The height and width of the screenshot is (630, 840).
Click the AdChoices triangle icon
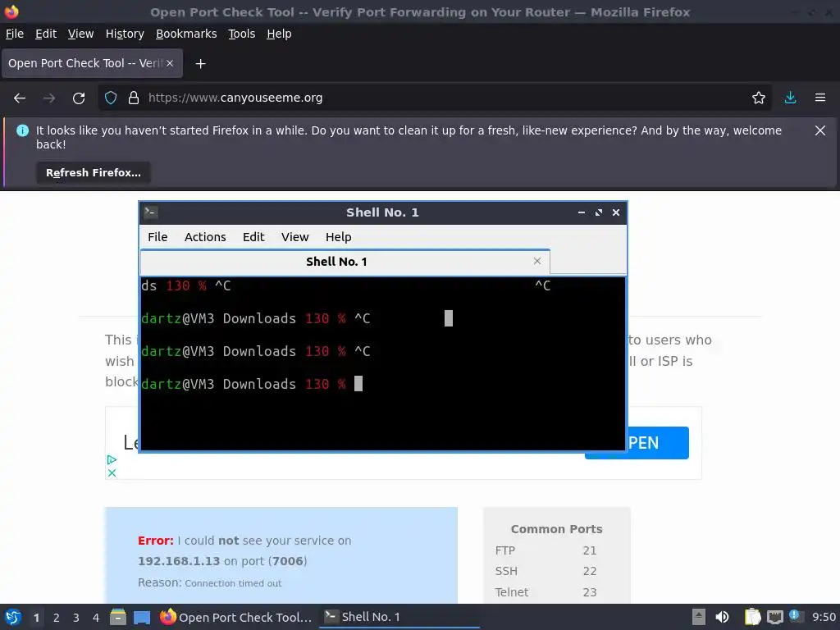click(112, 459)
